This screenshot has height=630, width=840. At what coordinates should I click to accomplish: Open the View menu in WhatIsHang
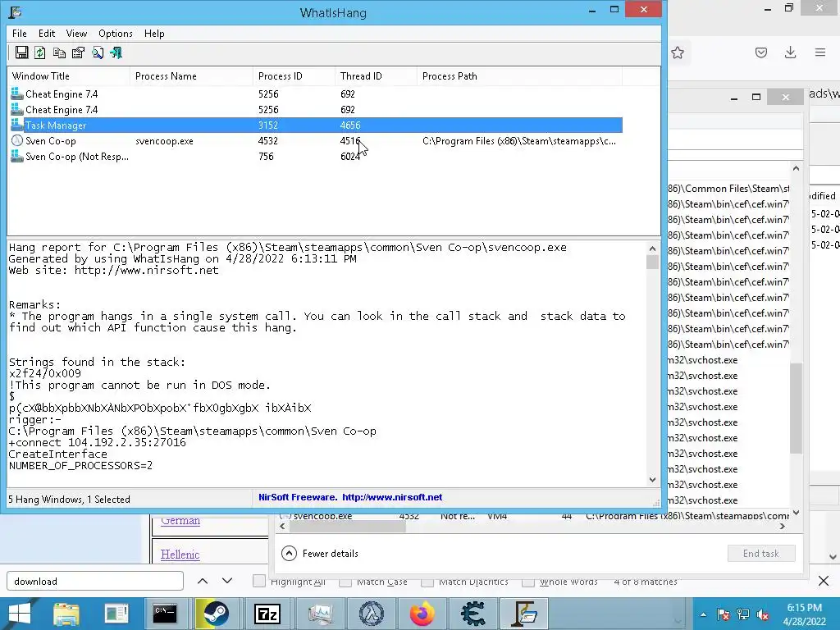tap(76, 33)
